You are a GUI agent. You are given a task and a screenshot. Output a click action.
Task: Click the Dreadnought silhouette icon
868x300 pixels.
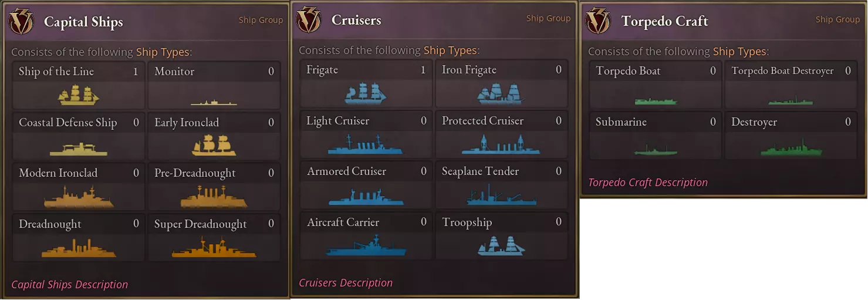pos(79,249)
